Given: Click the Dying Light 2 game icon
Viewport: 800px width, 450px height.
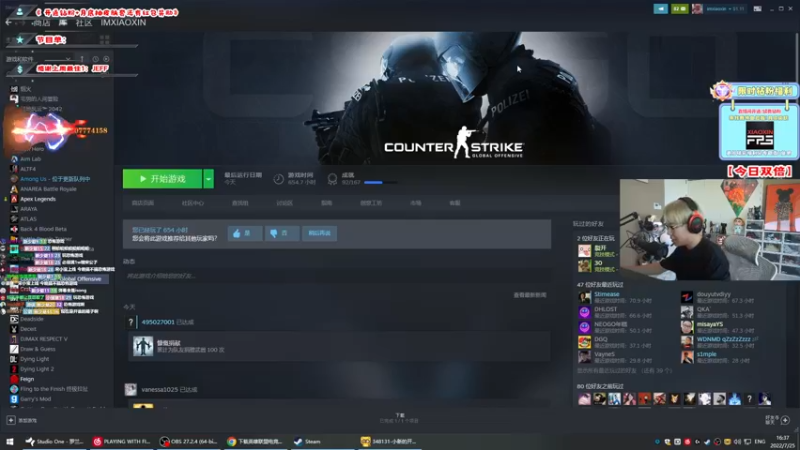Looking at the screenshot, I should [14, 369].
